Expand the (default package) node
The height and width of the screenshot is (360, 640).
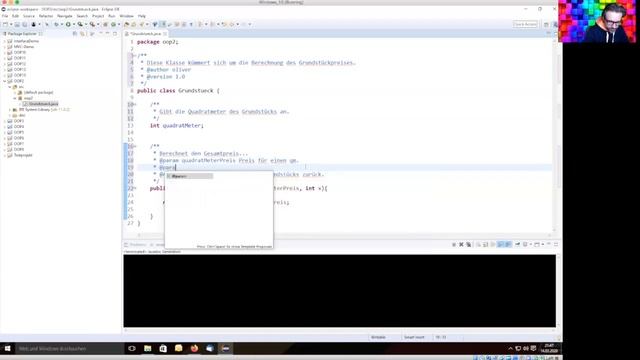pos(15,93)
